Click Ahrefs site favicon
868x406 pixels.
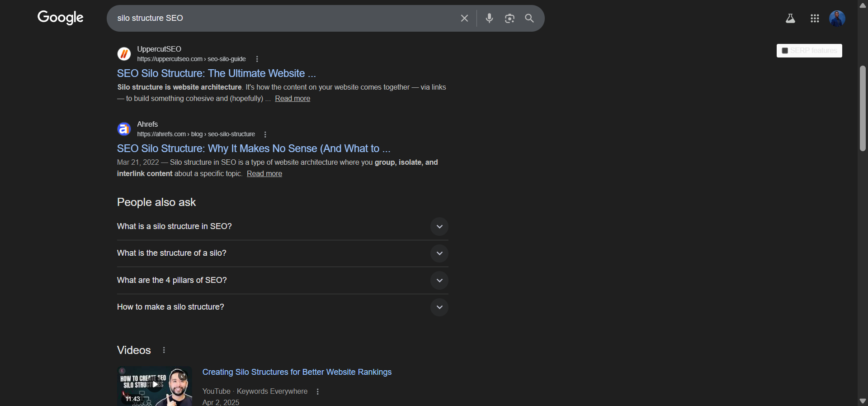pyautogui.click(x=124, y=129)
